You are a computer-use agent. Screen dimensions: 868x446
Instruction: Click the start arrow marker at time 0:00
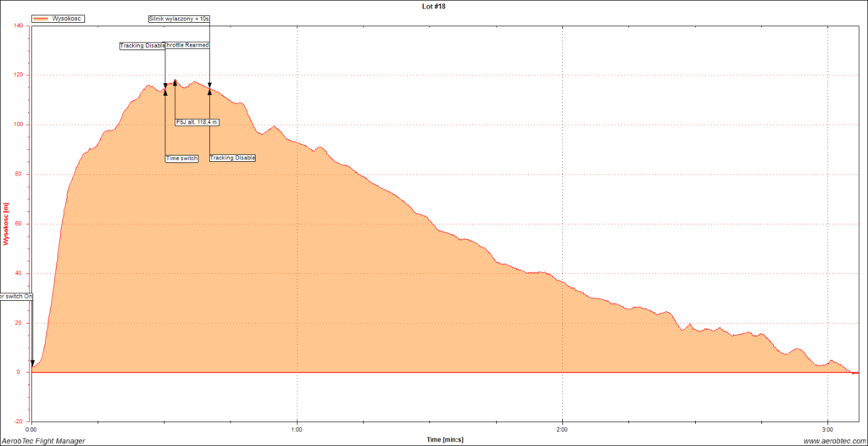[32, 364]
